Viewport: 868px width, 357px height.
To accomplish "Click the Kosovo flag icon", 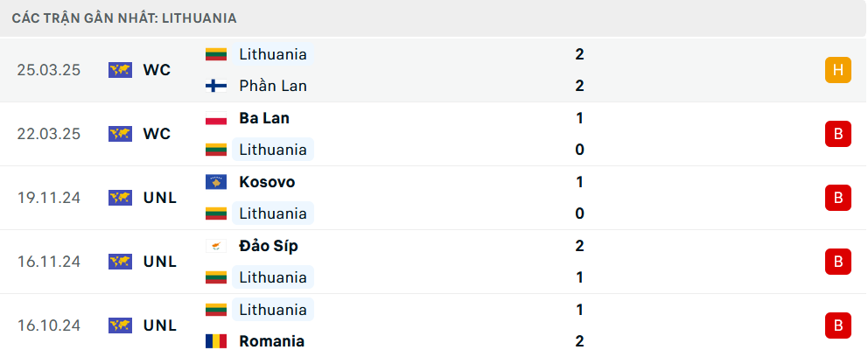I will point(216,182).
